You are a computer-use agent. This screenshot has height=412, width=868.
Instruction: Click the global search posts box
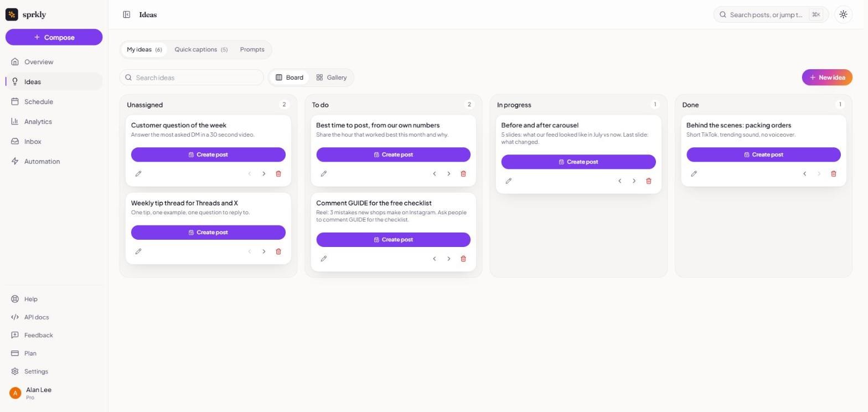(x=771, y=15)
